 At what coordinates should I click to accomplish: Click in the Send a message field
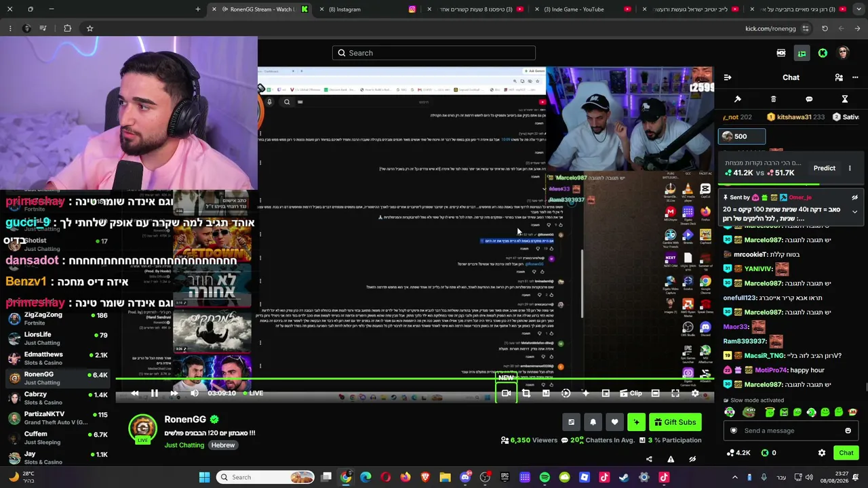click(x=791, y=431)
